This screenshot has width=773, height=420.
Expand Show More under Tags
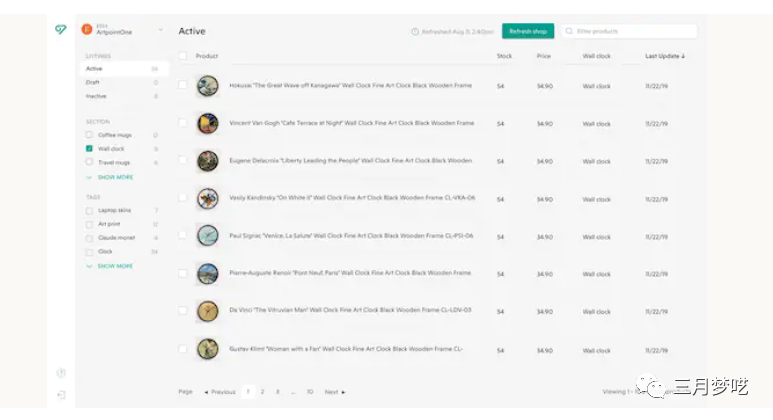[114, 266]
